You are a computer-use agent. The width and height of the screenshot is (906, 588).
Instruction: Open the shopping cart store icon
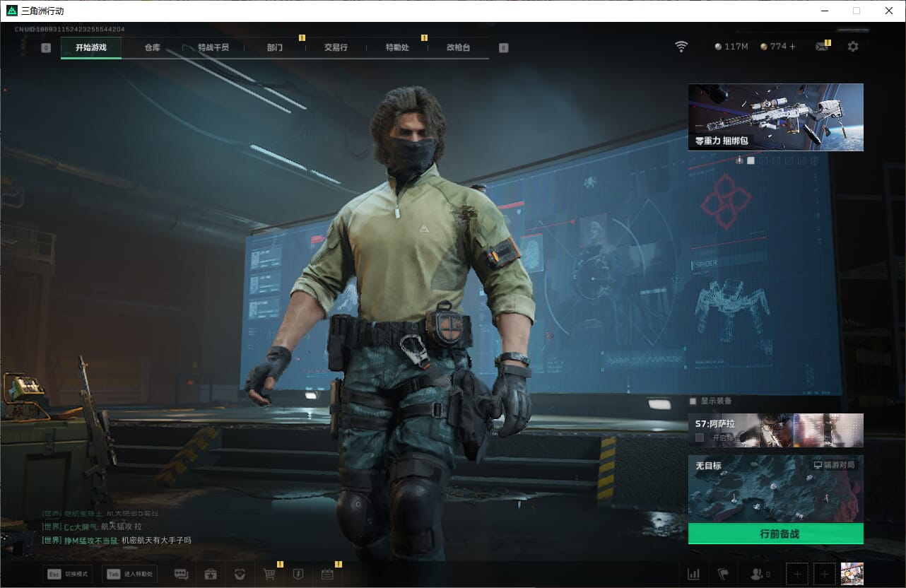tap(269, 574)
